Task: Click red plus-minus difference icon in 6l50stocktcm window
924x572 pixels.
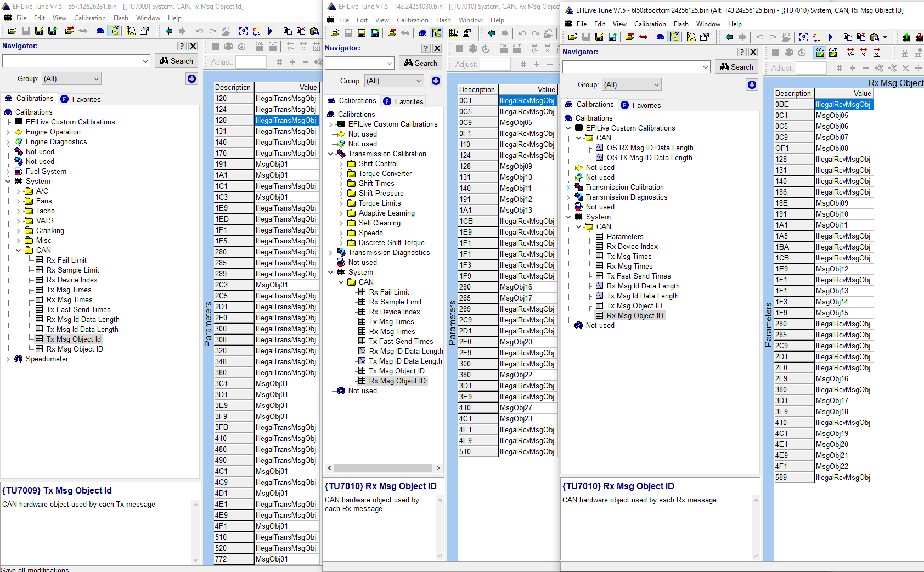Action: 850,53
